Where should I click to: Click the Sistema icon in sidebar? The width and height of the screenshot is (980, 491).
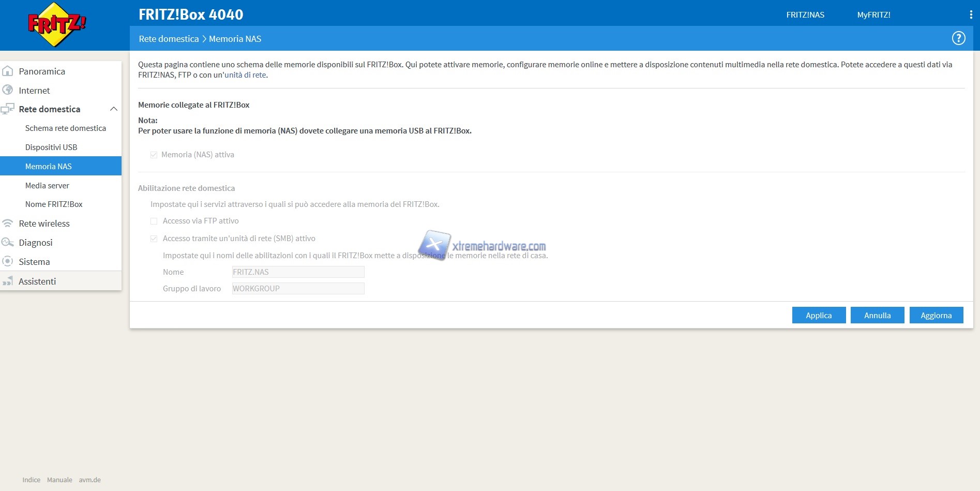[x=8, y=261]
